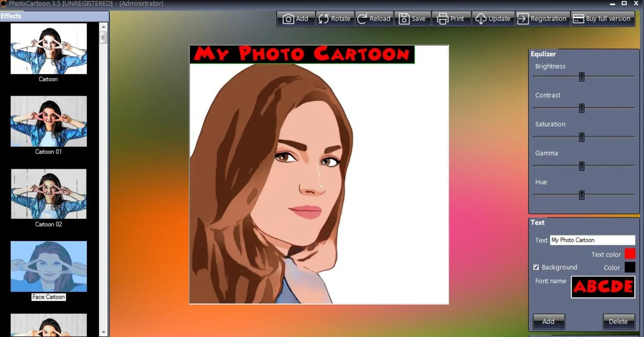Click the Add toolbar button label
Screen dimensions: 644x337
pos(302,19)
